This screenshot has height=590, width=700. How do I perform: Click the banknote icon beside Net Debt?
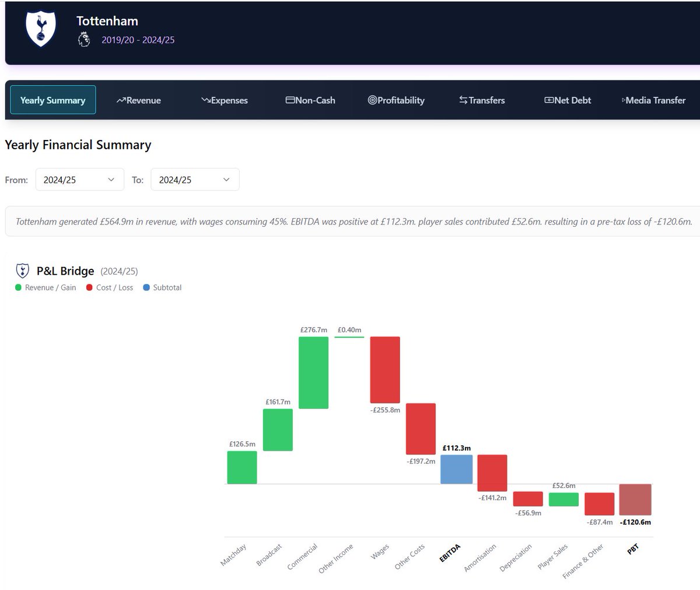coord(549,100)
